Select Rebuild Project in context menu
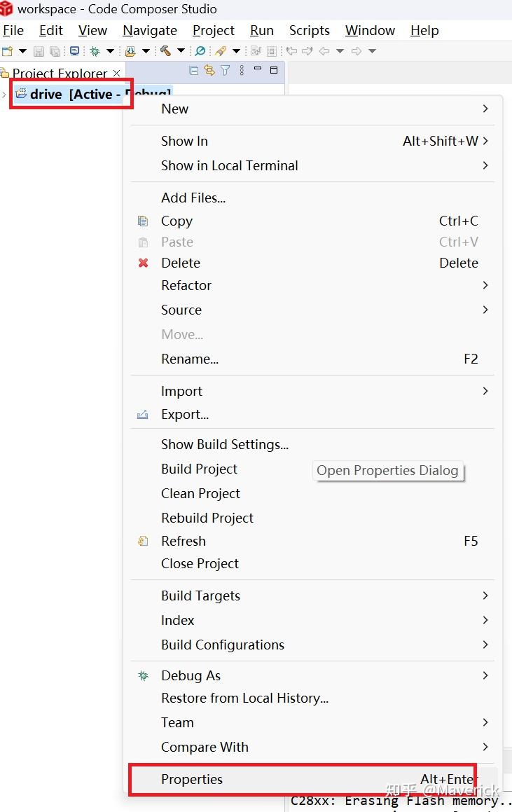 pyautogui.click(x=207, y=518)
